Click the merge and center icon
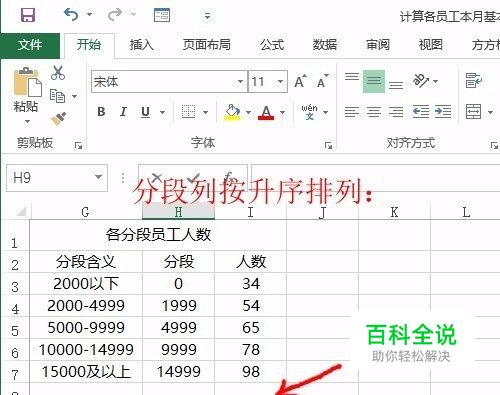Viewport: 500px width, 395px height. [474, 112]
